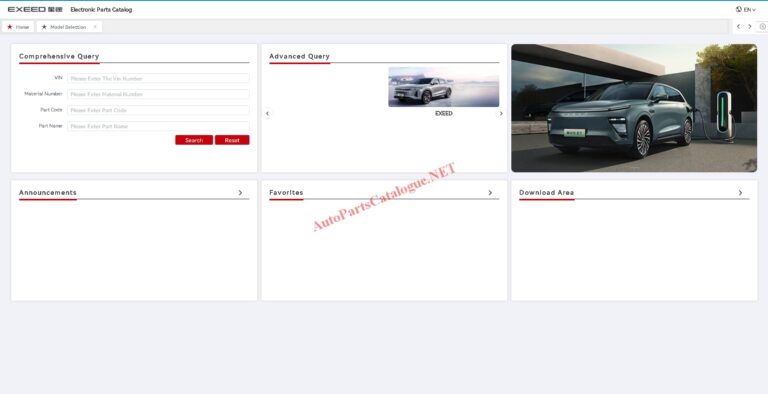Expand the Announcements section arrow

pos(240,193)
